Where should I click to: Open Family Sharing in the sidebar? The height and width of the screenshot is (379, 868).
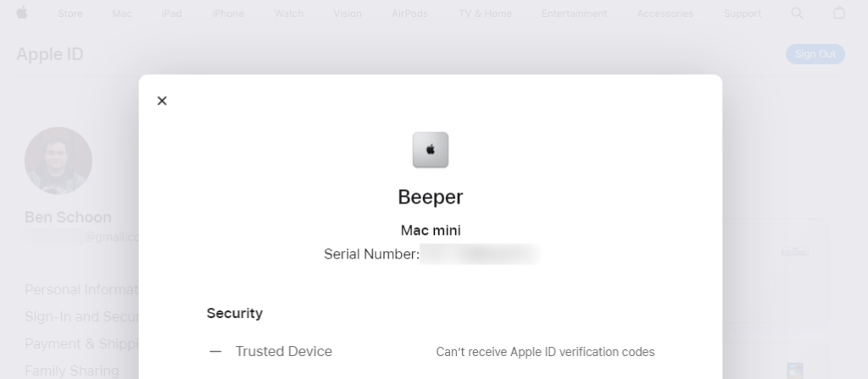pos(71,371)
